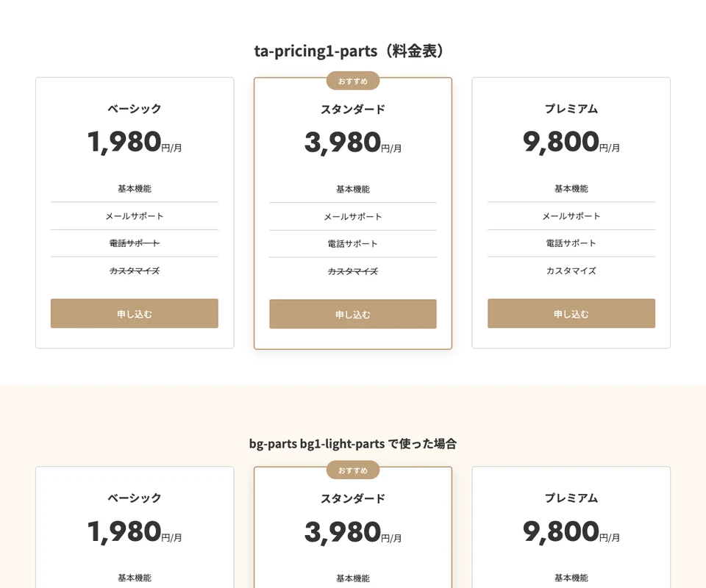Click おすすめ badge in the first pricing table
This screenshot has height=588, width=706.
[353, 81]
